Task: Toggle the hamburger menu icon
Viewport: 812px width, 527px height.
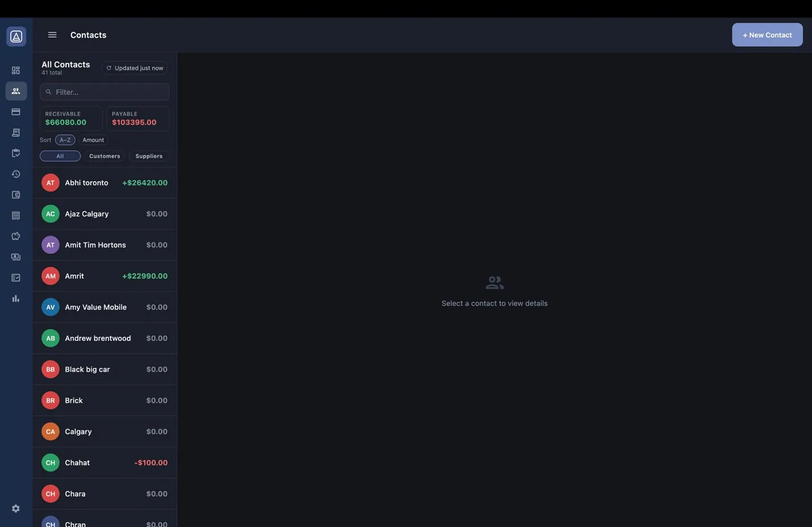Action: click(x=52, y=35)
